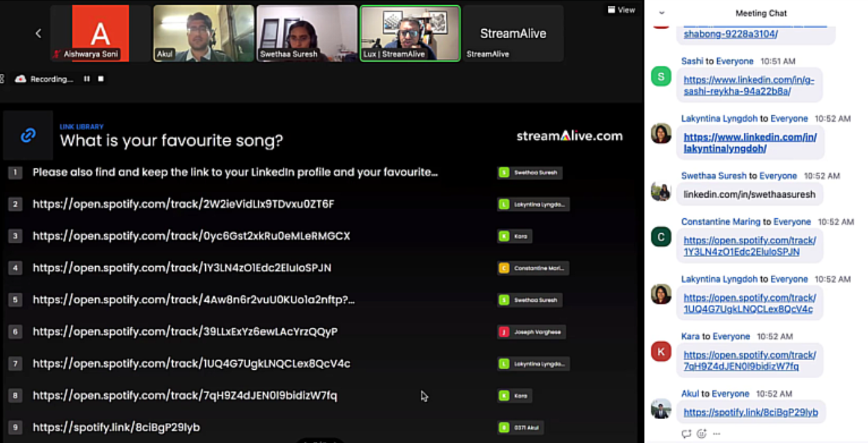The height and width of the screenshot is (443, 868).
Task: Open Kara's Spotify track link in chat
Action: point(750,361)
